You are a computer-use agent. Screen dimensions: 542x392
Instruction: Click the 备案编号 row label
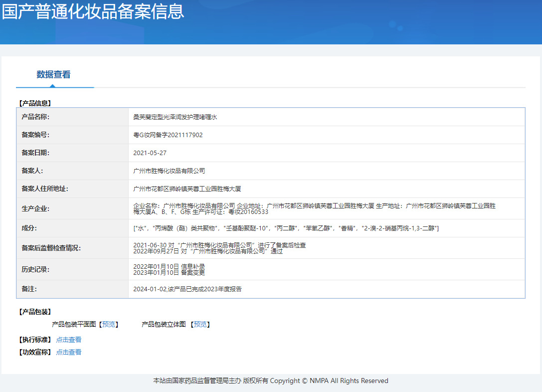pyautogui.click(x=35, y=135)
